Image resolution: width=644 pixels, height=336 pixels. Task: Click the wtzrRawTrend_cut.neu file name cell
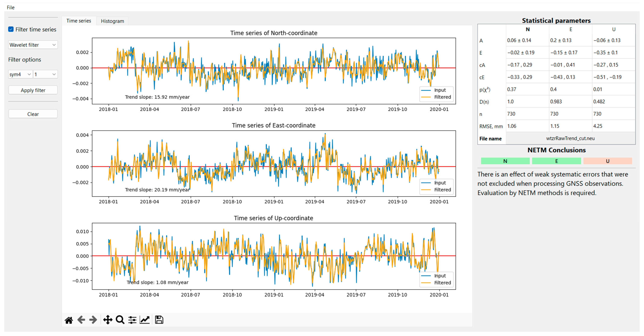570,139
